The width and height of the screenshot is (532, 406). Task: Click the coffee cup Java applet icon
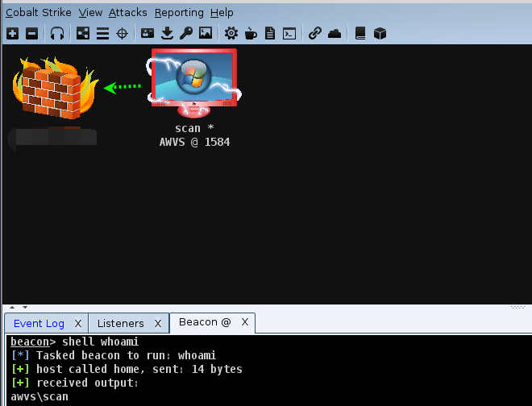[x=251, y=34]
